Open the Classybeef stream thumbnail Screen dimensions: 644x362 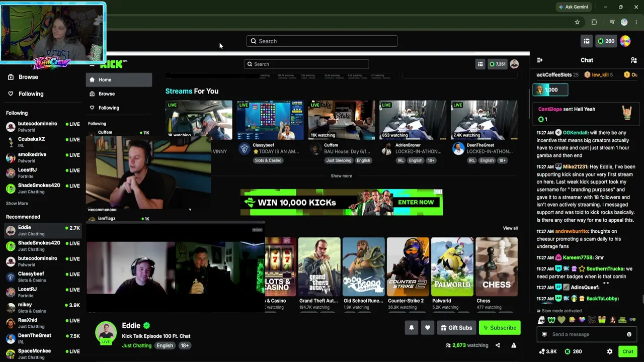(270, 120)
